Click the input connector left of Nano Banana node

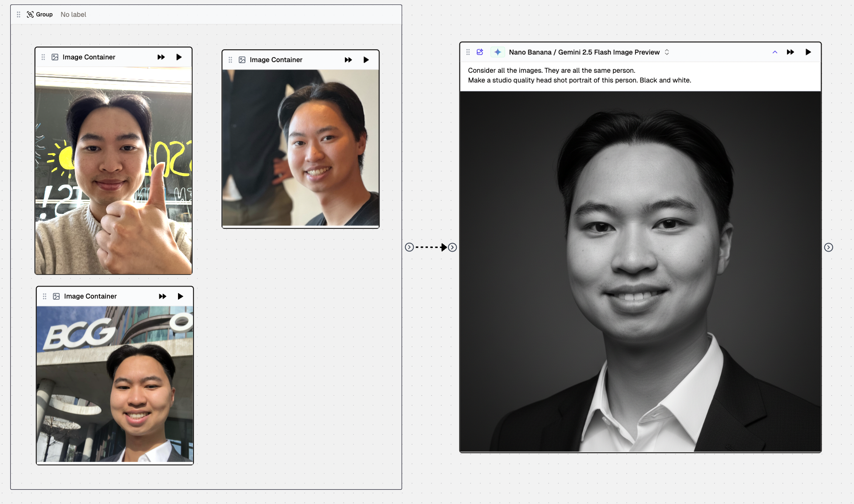click(452, 247)
